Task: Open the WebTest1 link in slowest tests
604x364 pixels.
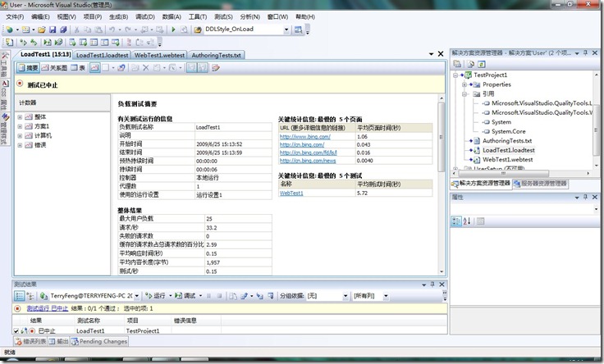Action: tap(291, 193)
